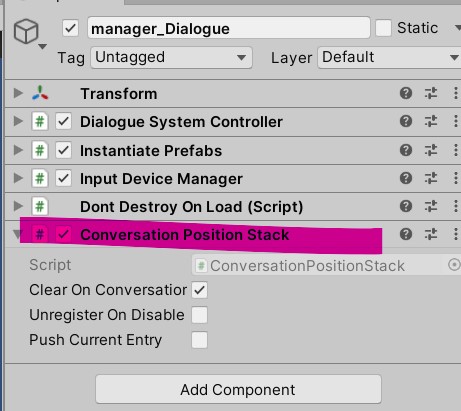Open more options for Conversation Position Stack

tap(456, 234)
